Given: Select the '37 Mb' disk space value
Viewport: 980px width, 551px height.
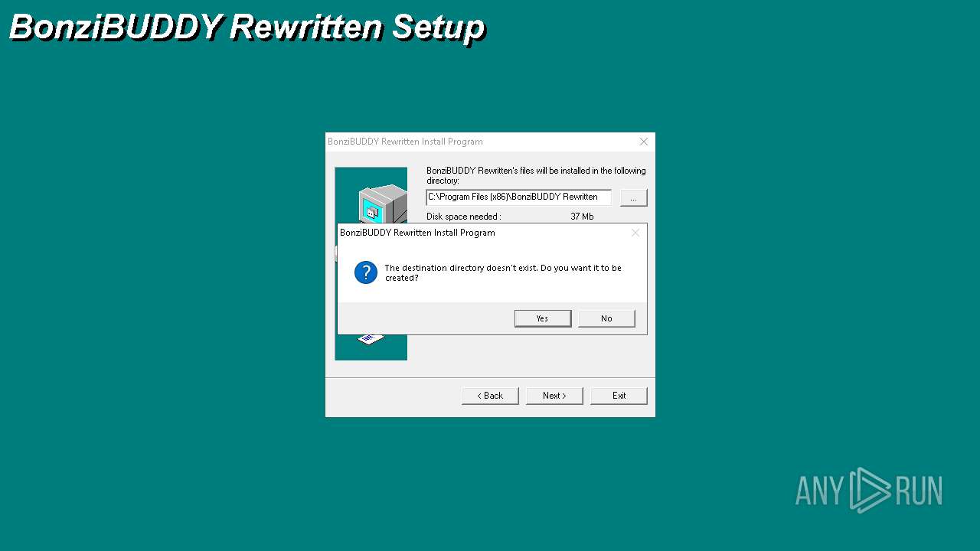Looking at the screenshot, I should click(582, 217).
